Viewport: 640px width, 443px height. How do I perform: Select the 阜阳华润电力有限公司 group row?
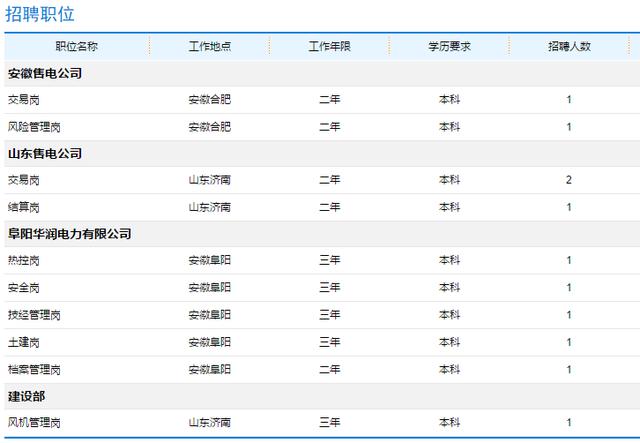pos(322,234)
